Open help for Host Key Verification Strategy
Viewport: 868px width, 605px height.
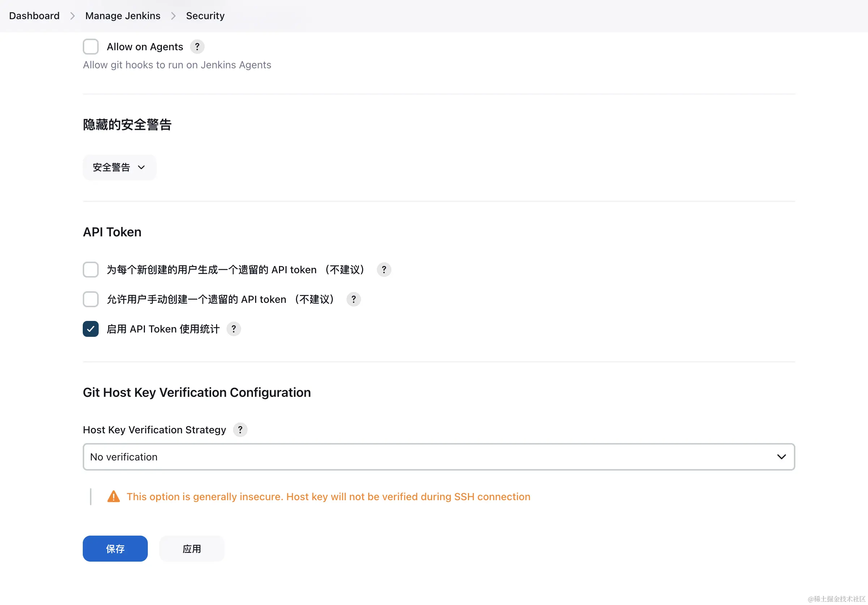click(x=240, y=430)
